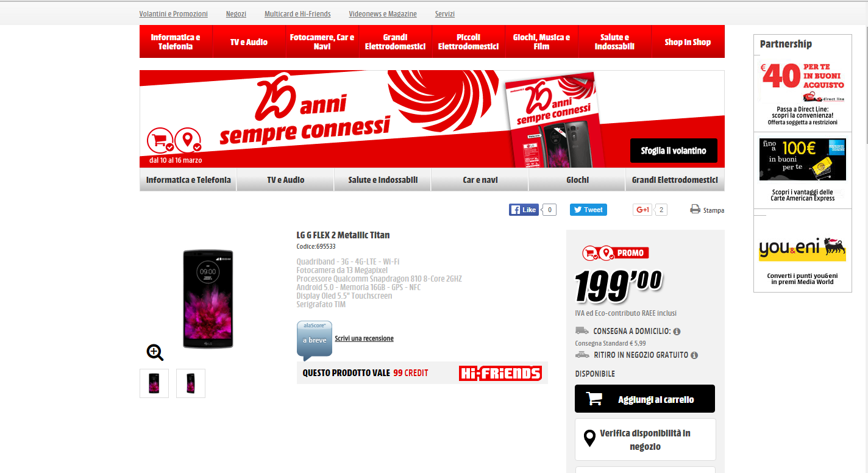The height and width of the screenshot is (473, 868).
Task: Click the you&eni partnership banner
Action: 802,252
